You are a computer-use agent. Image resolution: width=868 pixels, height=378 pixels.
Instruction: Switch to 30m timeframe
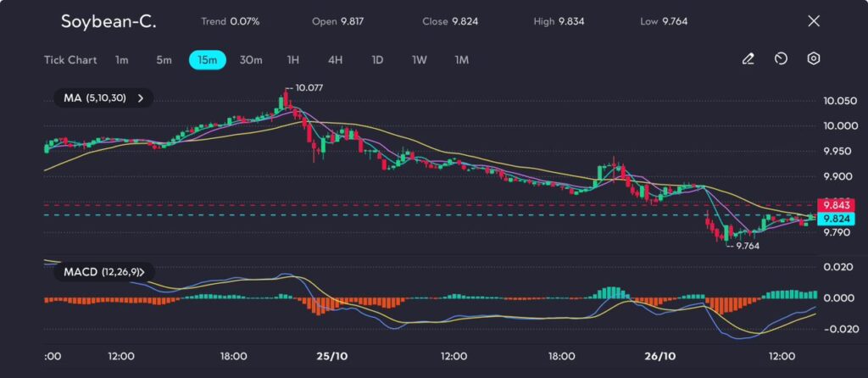click(x=251, y=60)
